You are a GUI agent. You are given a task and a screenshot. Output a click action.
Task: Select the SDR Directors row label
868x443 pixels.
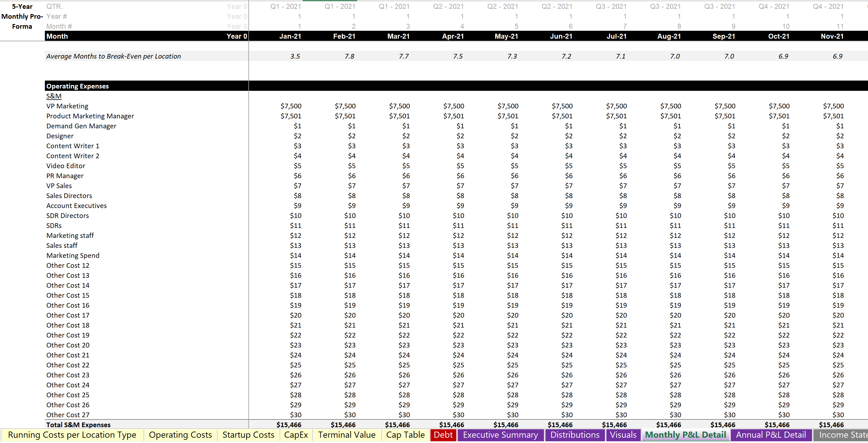[x=67, y=216]
